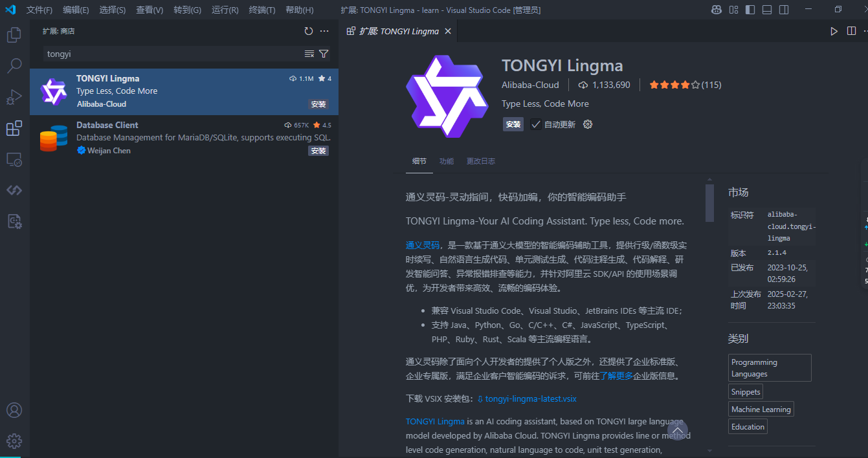Image resolution: width=868 pixels, height=458 pixels.
Task: Open the Run and Debug view
Action: (14, 97)
